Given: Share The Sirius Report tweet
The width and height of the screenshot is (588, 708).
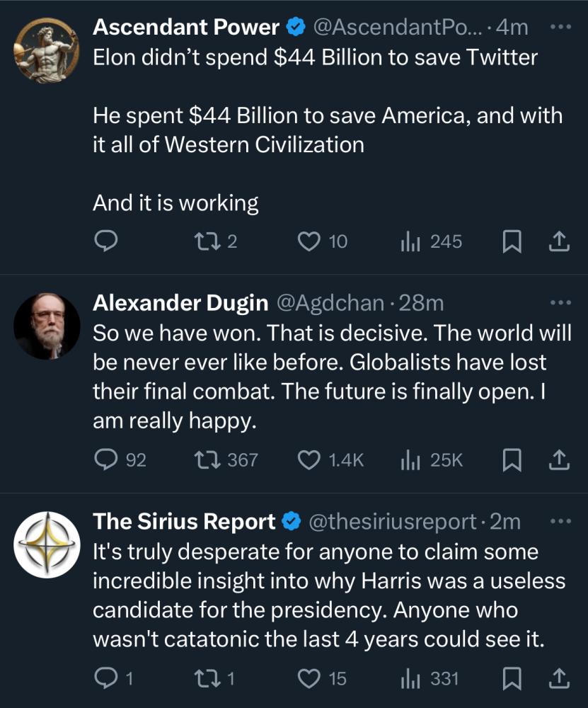Looking at the screenshot, I should click(559, 679).
